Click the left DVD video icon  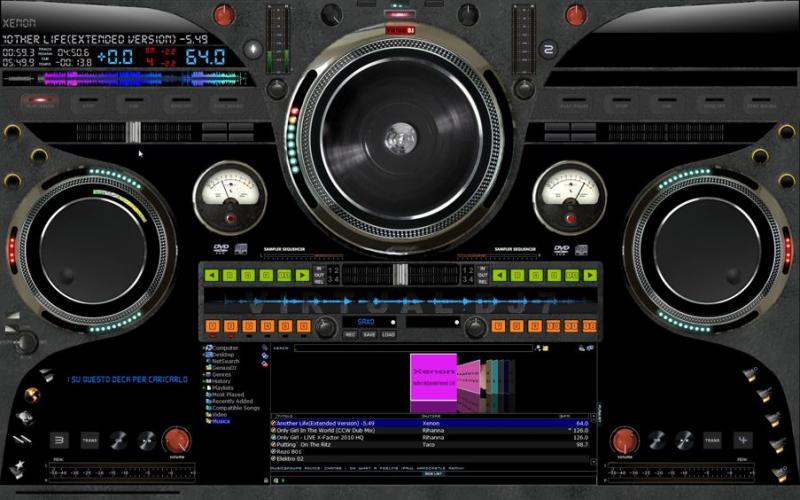coord(221,249)
